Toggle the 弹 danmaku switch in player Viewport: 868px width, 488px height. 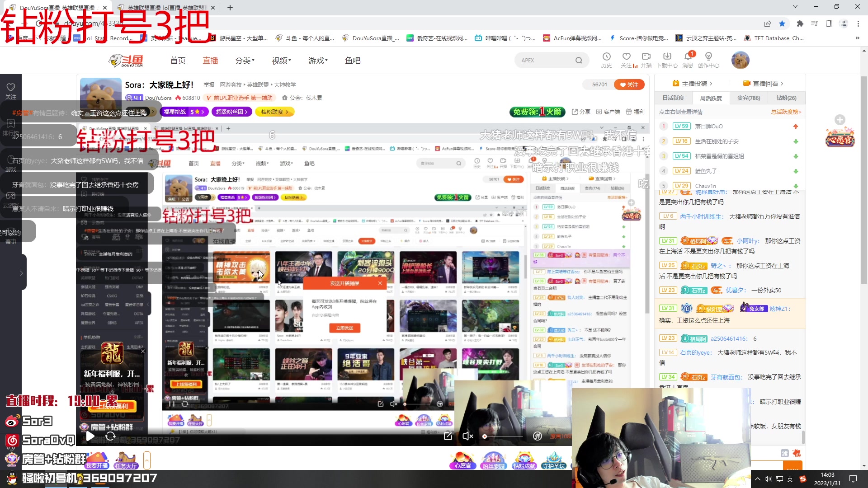point(538,436)
